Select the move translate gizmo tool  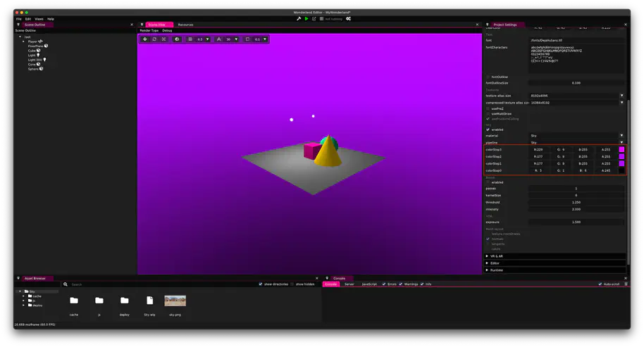145,39
